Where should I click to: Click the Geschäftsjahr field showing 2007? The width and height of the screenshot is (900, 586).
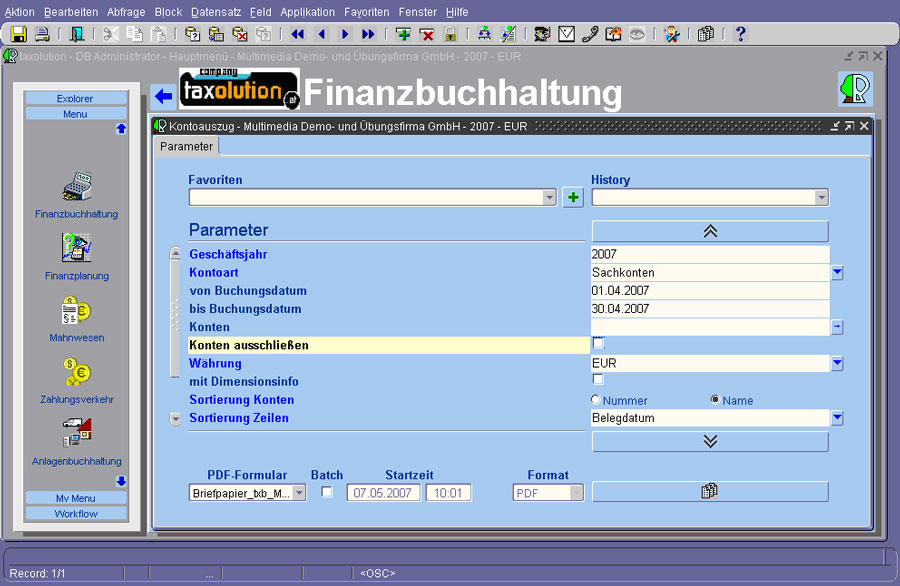(710, 254)
